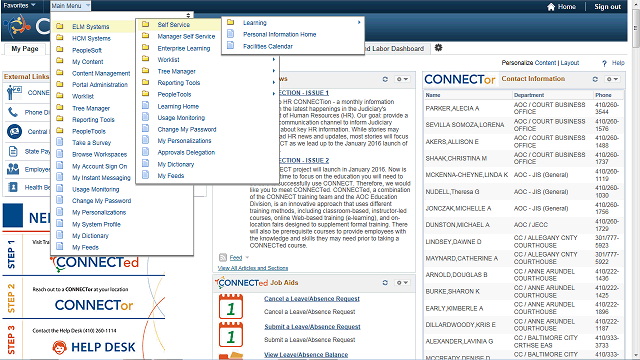This screenshot has height=360, width=640.
Task: Open the page settings gear icon beside the tabs
Action: point(438,48)
